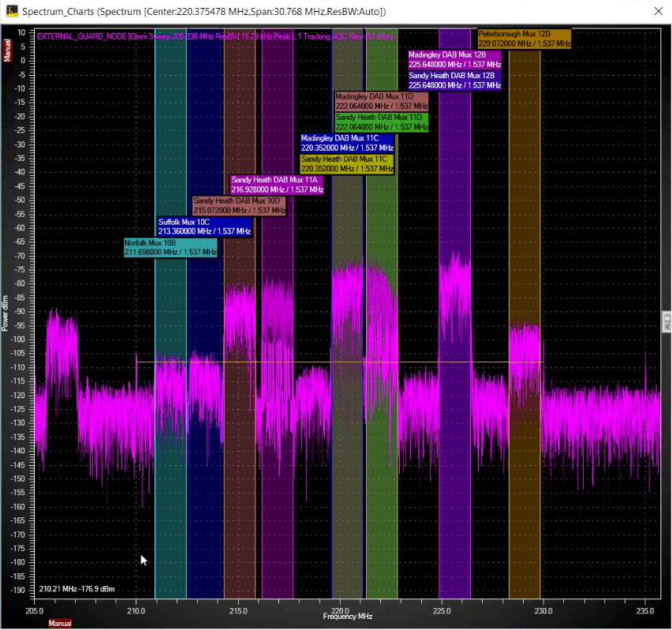The height and width of the screenshot is (630, 672).
Task: Click the 10 dBm power tick label
Action: click(x=21, y=32)
